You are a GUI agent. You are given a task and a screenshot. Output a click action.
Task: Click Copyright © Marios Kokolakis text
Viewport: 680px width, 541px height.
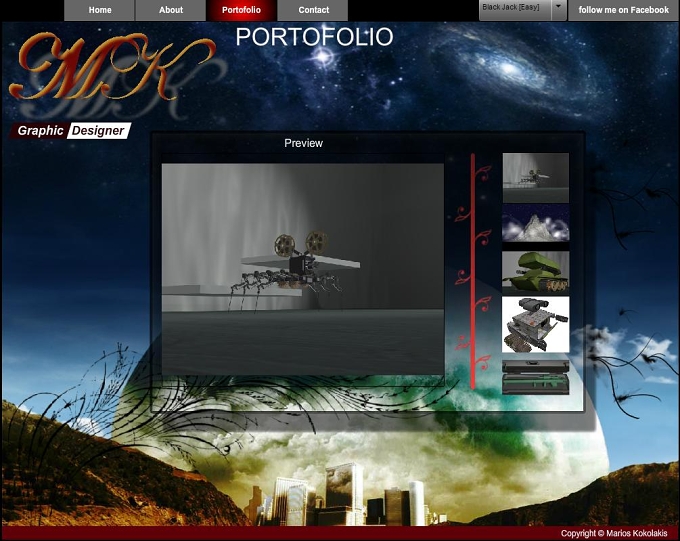pos(614,533)
